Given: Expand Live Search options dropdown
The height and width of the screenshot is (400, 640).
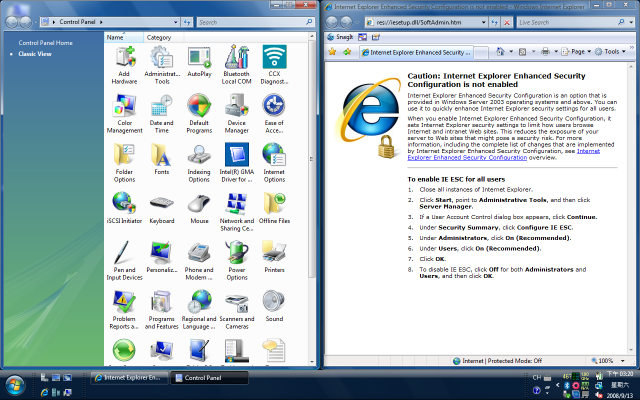Looking at the screenshot, I should click(631, 22).
